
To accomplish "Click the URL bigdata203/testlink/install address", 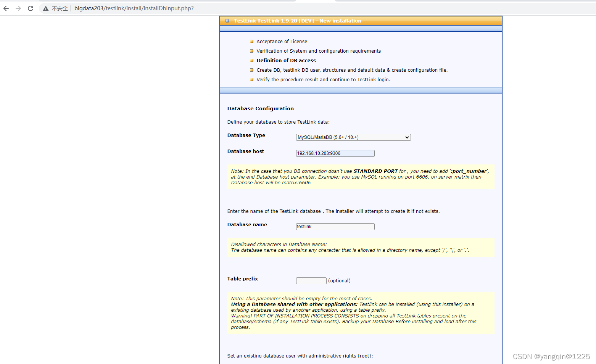I will [134, 8].
